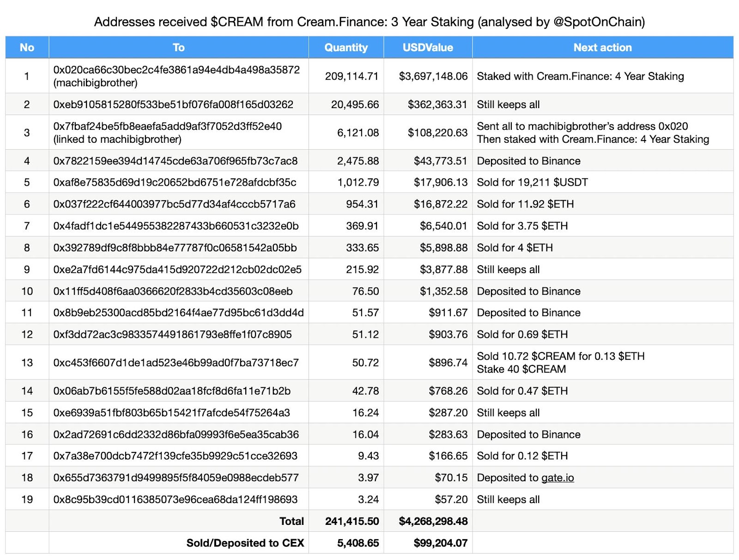Click address 0x655d7363791d9499895f5f84059e0988ecdeb577
The height and width of the screenshot is (560, 739).
176,478
